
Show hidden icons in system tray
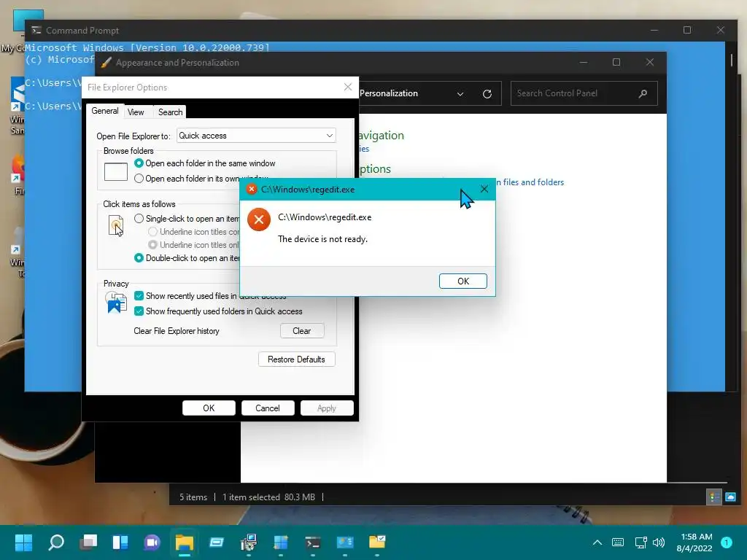point(597,542)
